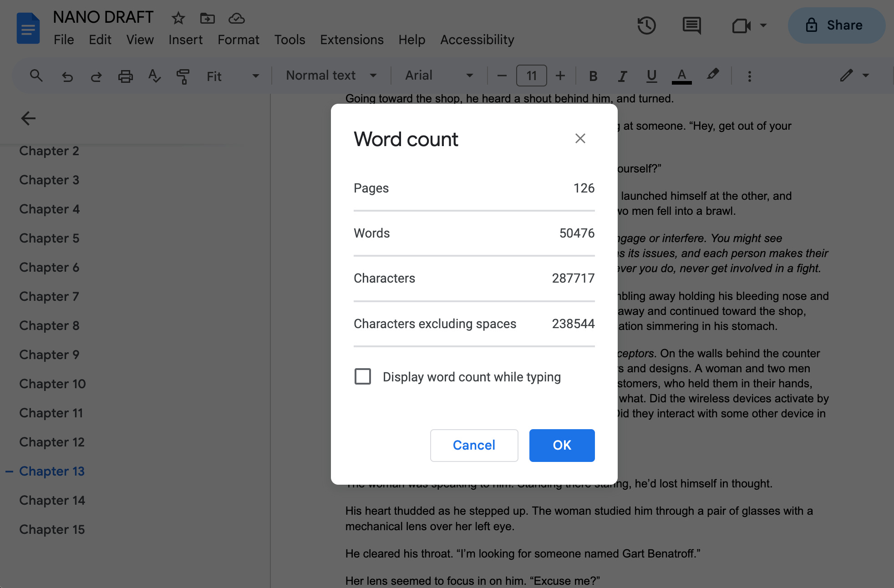Screen dimensions: 894x588
Task: Jump to Chapter 7 in outline
Action: 49,297
